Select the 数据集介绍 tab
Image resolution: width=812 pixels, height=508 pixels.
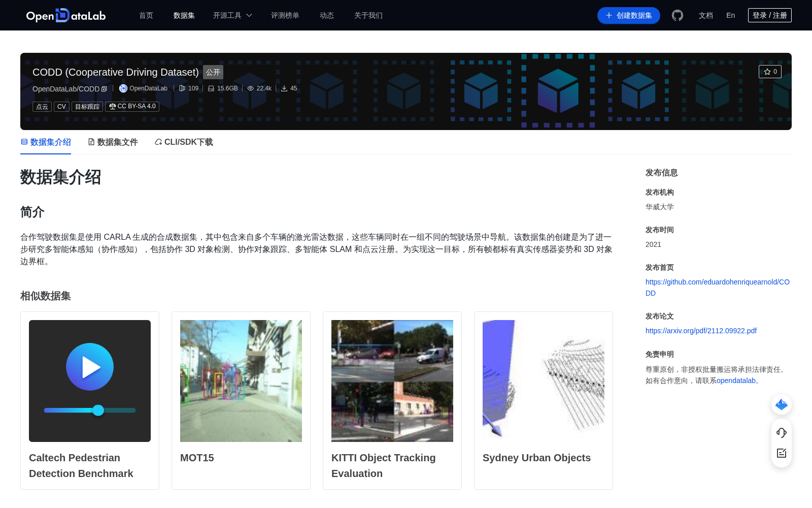click(x=46, y=142)
